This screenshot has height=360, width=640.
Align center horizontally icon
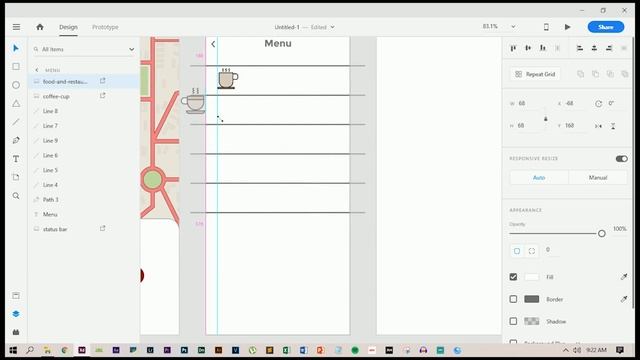click(x=594, y=48)
